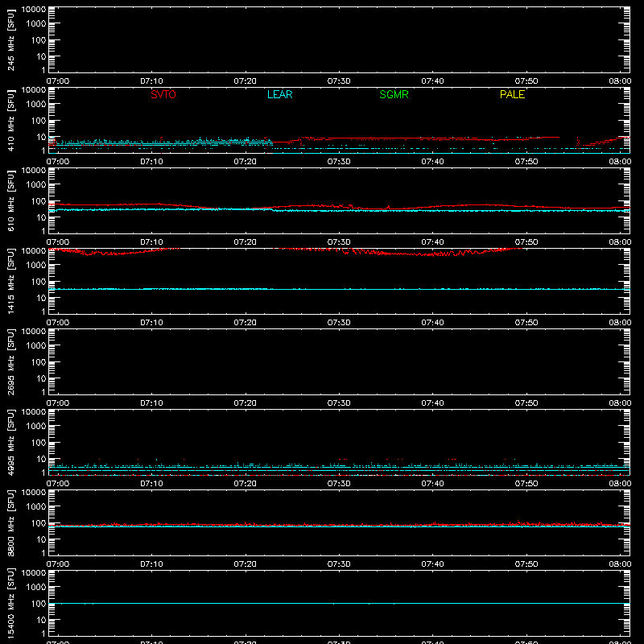Screen dimensions: 644x644
Task: Select the 410 MHz [SFU] axis title
Action: [11, 120]
